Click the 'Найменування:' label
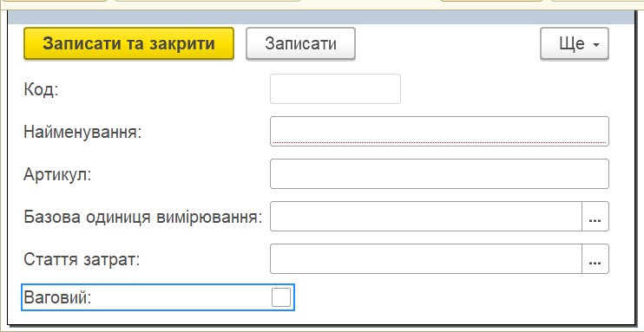 pyautogui.click(x=82, y=132)
